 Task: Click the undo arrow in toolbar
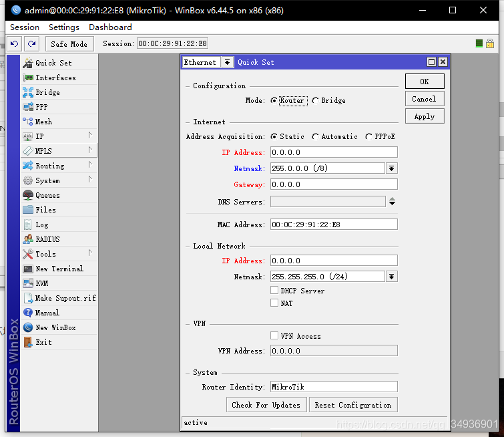(15, 43)
